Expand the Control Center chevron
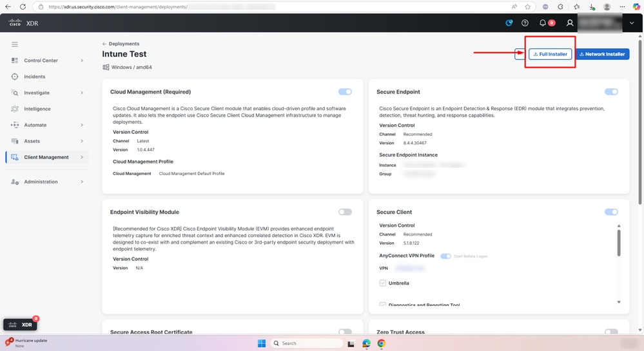The width and height of the screenshot is (644, 351). [82, 61]
